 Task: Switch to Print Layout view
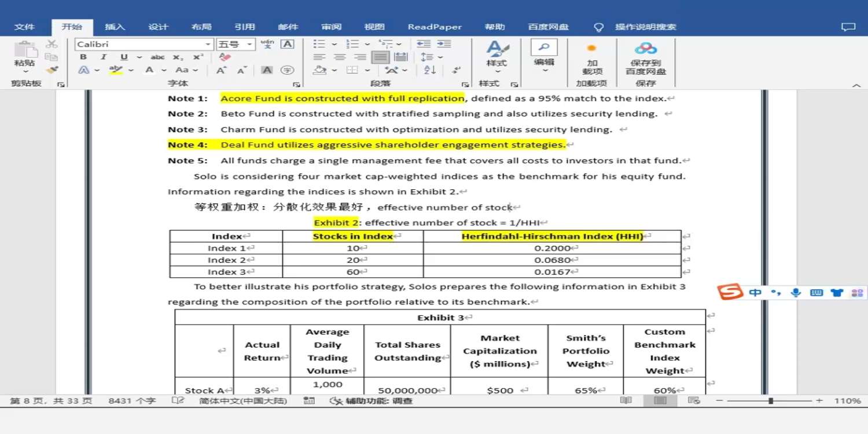point(660,400)
